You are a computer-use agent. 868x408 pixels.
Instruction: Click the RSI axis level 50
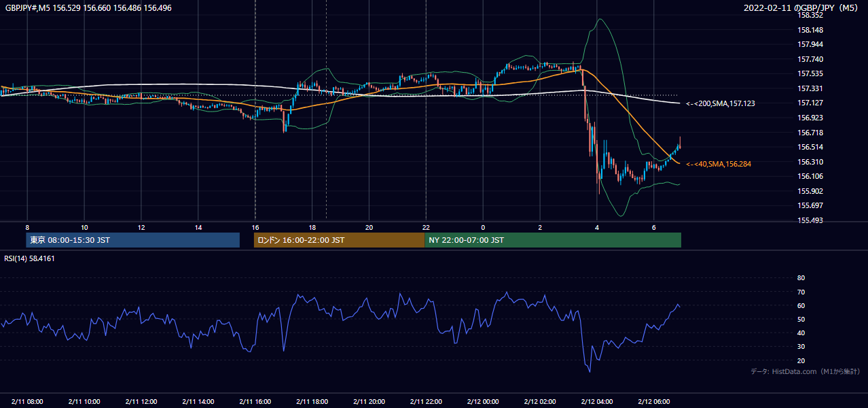[801, 319]
